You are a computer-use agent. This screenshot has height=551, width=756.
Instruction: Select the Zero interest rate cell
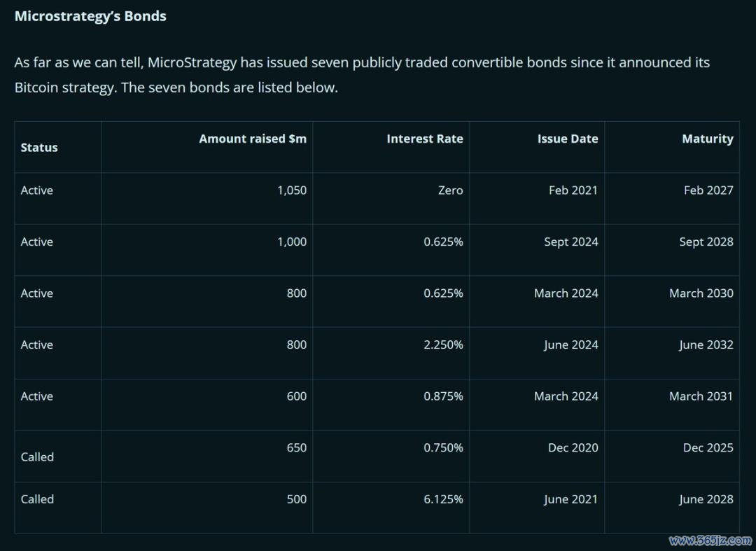(x=450, y=190)
